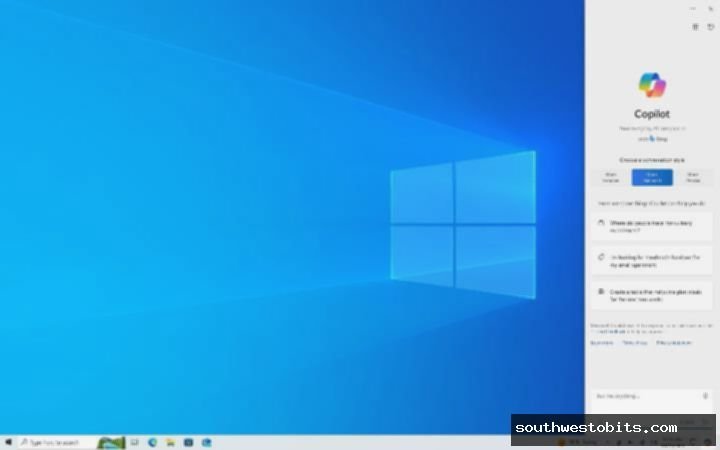Open the Windows Start menu

pyautogui.click(x=8, y=443)
